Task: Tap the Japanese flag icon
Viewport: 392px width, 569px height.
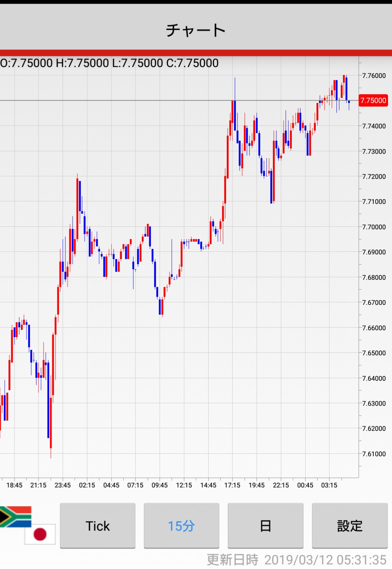Action: 40,534
